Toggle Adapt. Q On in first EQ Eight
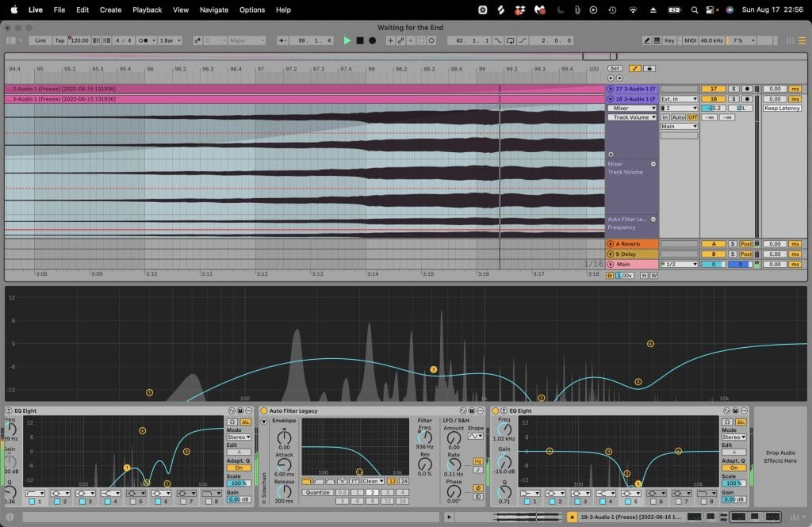Viewport: 812px width, 527px height. (238, 468)
